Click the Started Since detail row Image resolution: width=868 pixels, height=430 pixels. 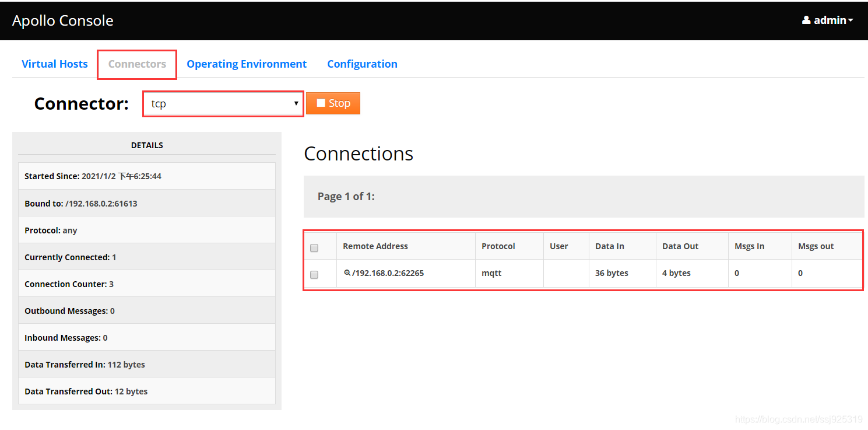click(x=147, y=176)
